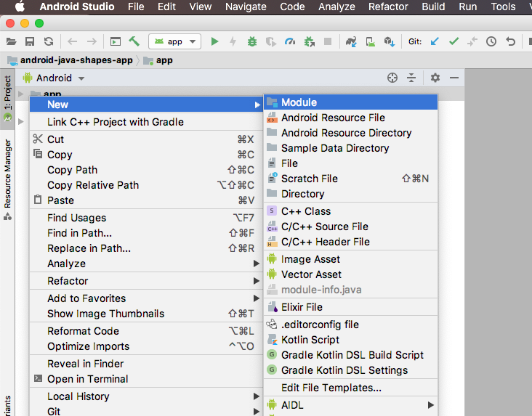Click the Select Opened File target icon
This screenshot has width=532, height=416.
pos(392,78)
